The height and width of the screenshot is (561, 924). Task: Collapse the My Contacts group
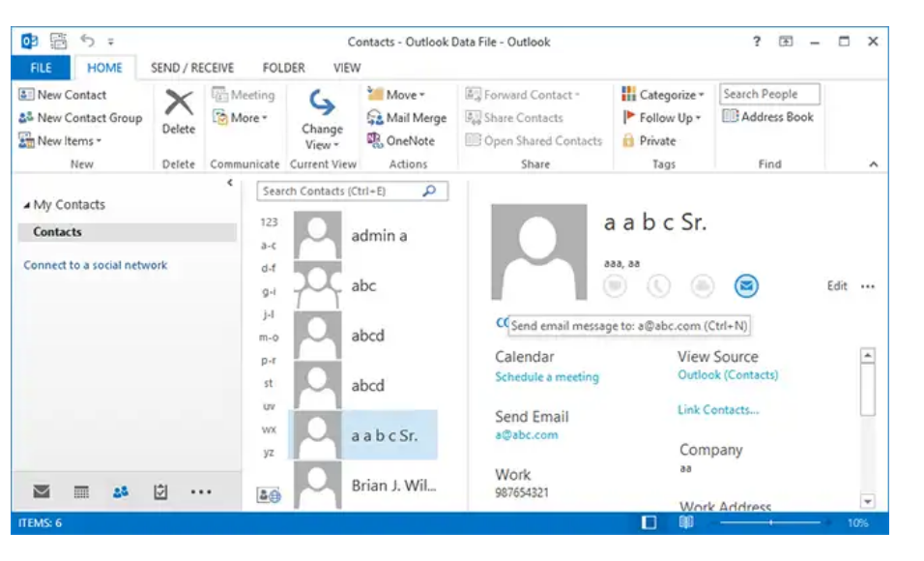[26, 205]
